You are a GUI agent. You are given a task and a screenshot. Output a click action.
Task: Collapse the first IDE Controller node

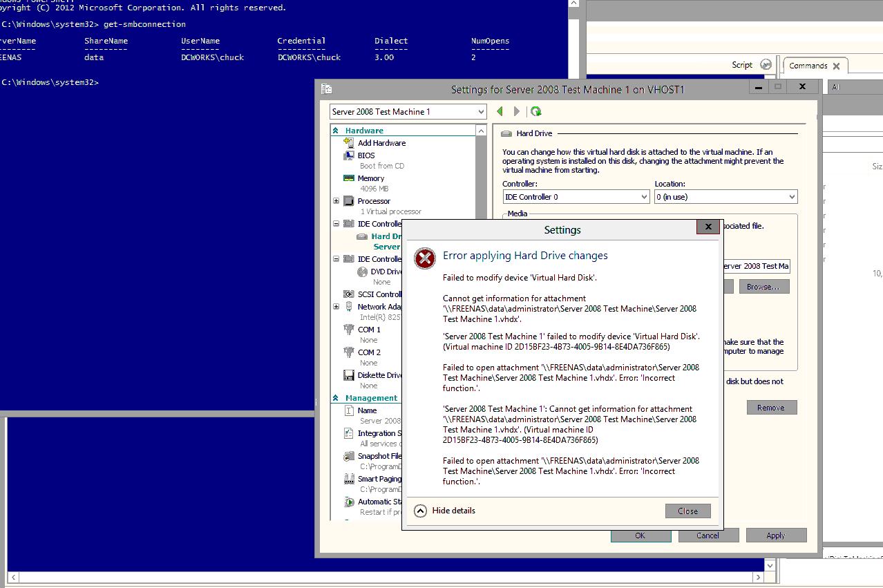(x=336, y=224)
